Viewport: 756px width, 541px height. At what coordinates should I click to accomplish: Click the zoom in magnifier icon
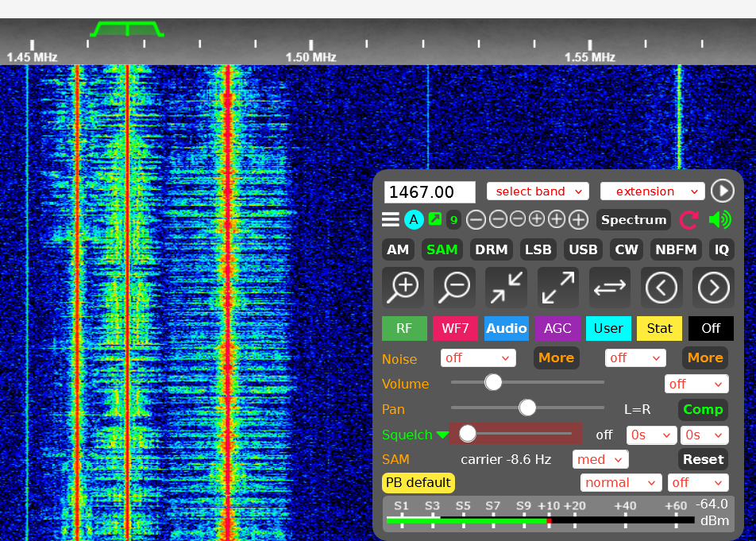pos(403,287)
